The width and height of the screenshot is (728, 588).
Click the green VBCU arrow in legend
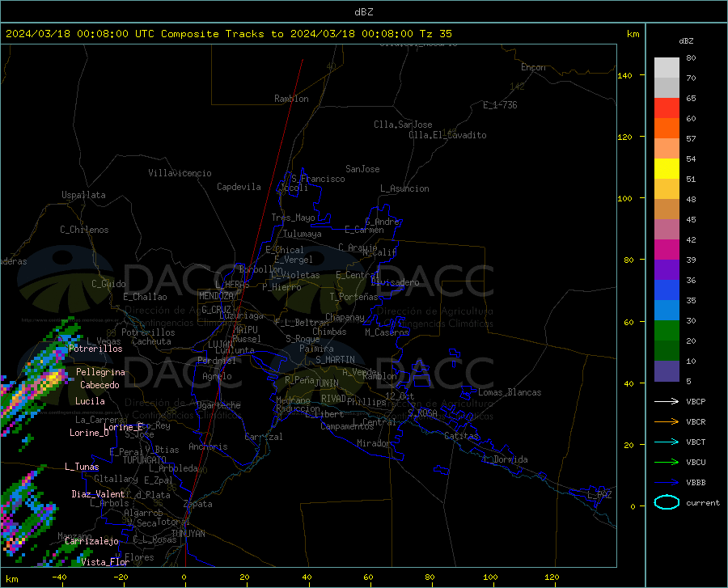point(667,463)
